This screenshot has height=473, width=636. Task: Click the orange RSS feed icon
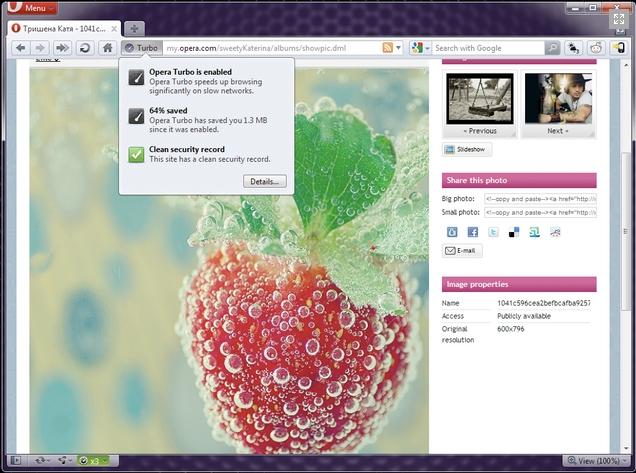click(x=387, y=48)
